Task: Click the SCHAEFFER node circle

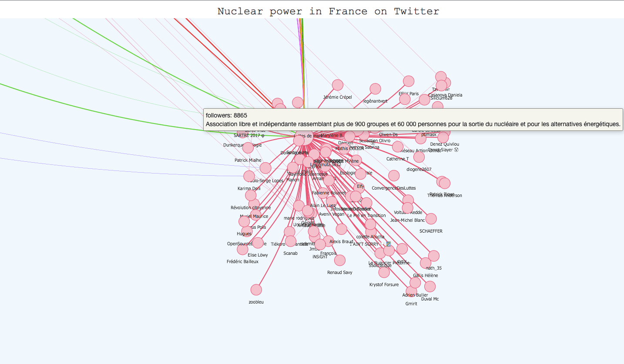Action: click(431, 219)
